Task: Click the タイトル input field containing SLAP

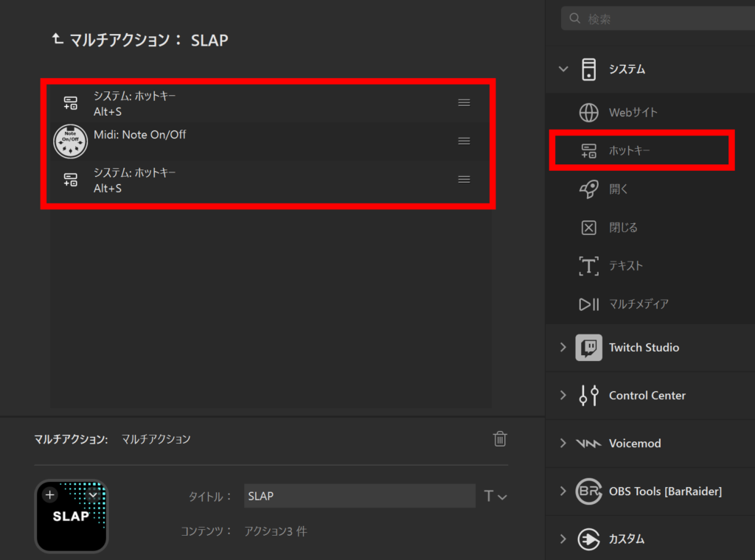Action: [359, 496]
